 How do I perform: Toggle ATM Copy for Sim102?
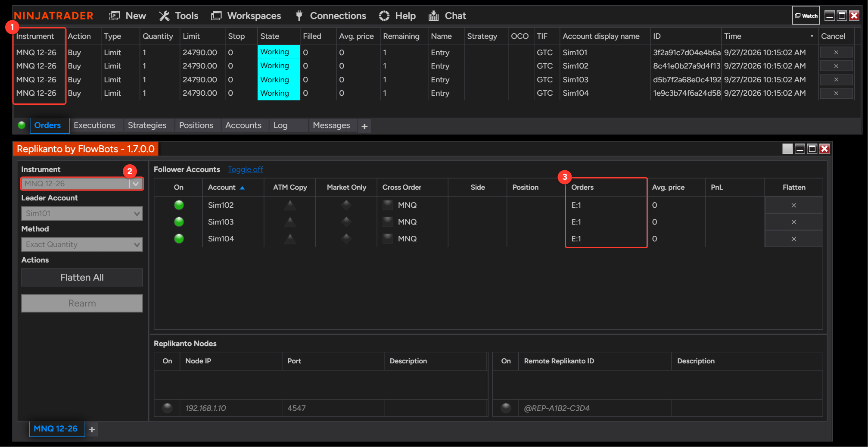[290, 205]
